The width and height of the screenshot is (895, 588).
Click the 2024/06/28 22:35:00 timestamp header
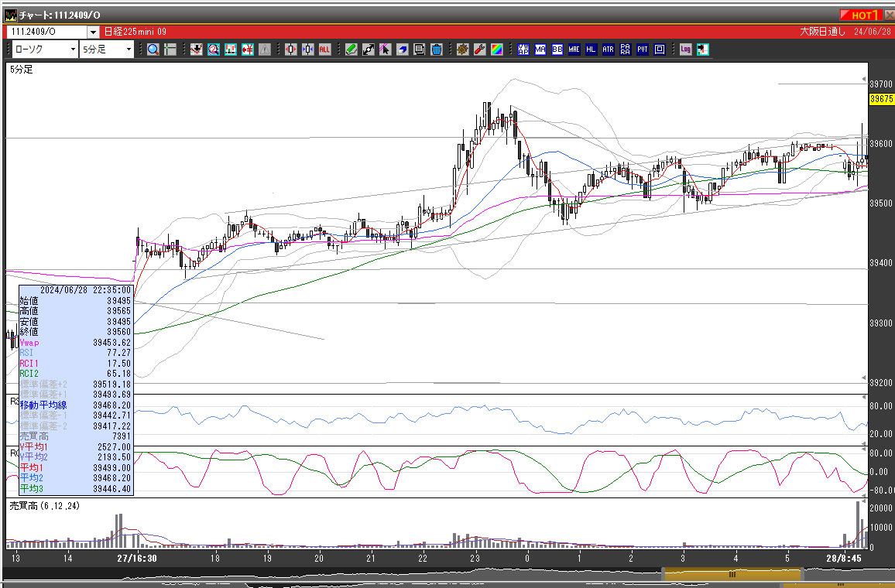(86, 289)
